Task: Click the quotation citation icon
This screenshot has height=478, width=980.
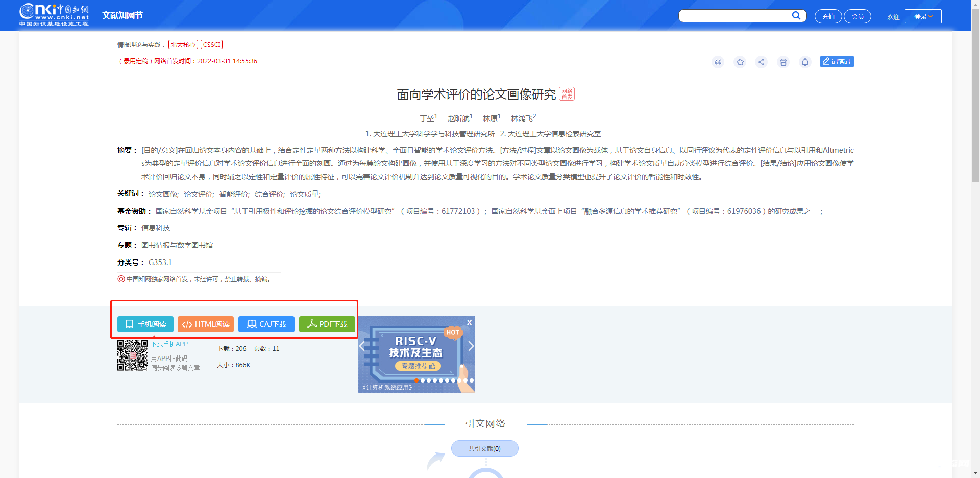Action: click(718, 62)
